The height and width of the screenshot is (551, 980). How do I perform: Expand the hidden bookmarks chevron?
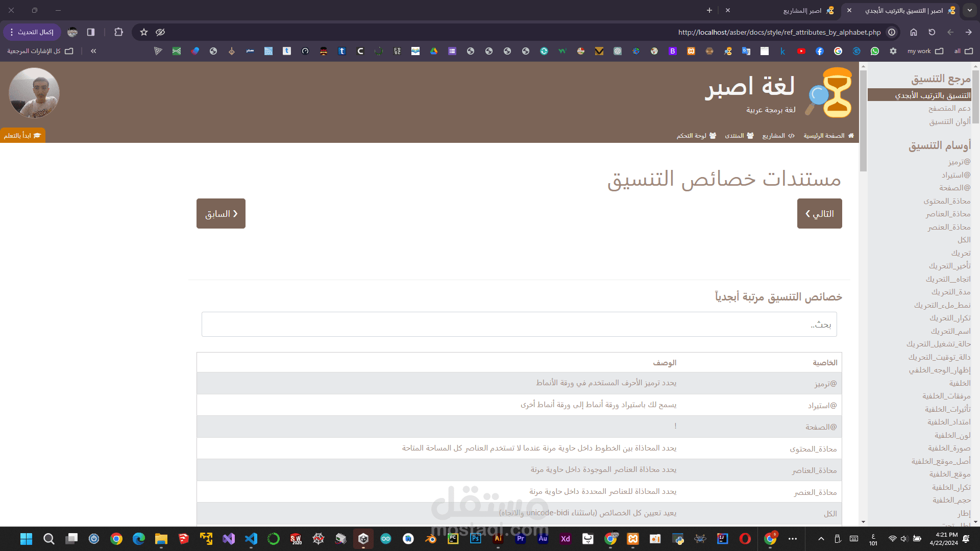point(93,51)
